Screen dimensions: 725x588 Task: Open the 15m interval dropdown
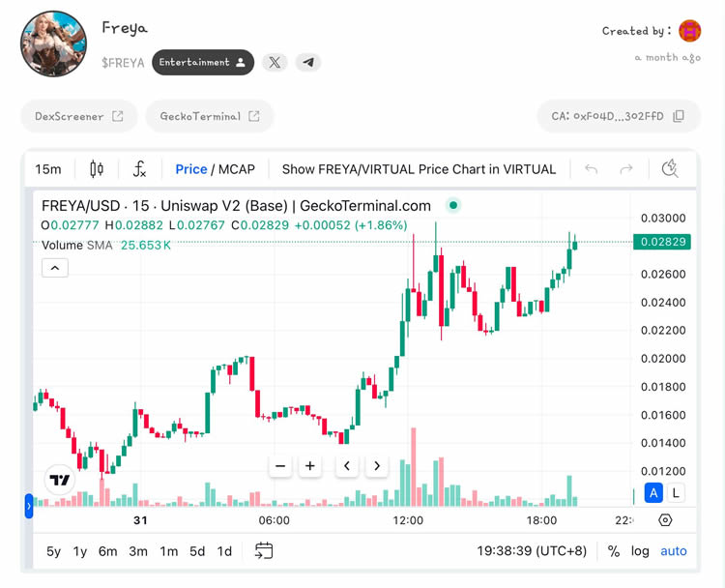pyautogui.click(x=48, y=169)
